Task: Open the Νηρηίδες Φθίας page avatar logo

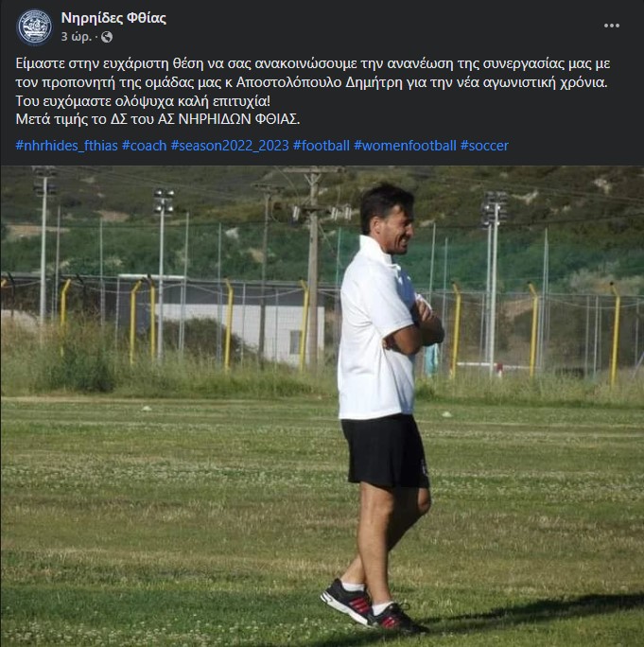Action: pos(34,27)
